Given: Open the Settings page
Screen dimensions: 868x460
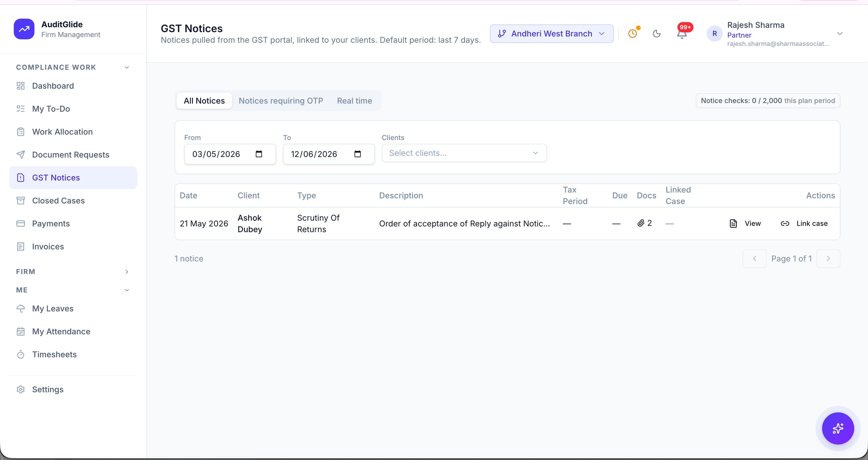Looking at the screenshot, I should pyautogui.click(x=73, y=389).
